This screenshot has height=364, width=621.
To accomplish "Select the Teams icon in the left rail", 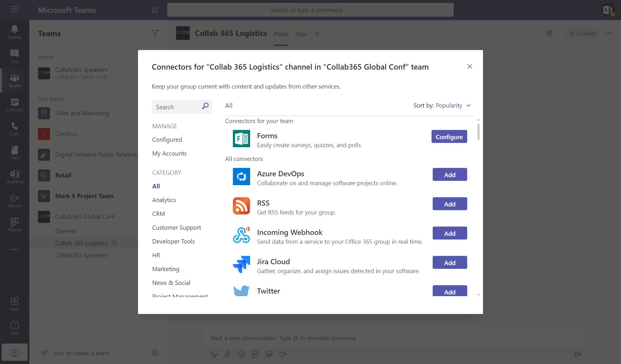I will (14, 81).
